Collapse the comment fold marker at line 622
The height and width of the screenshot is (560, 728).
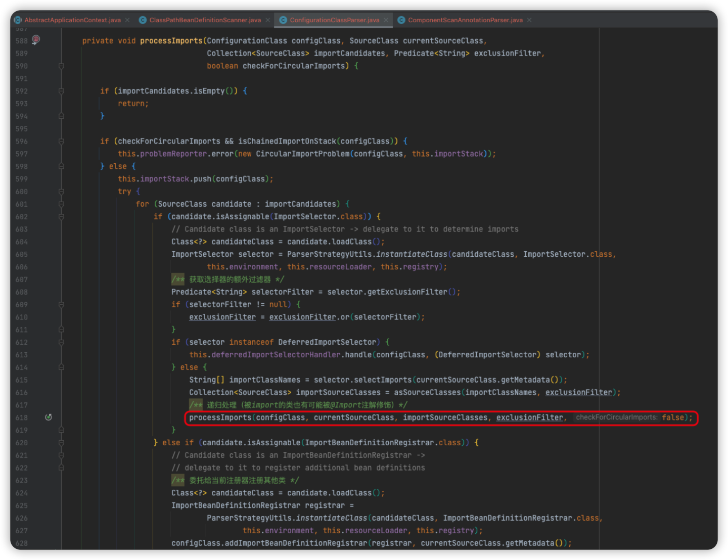pyautogui.click(x=61, y=468)
